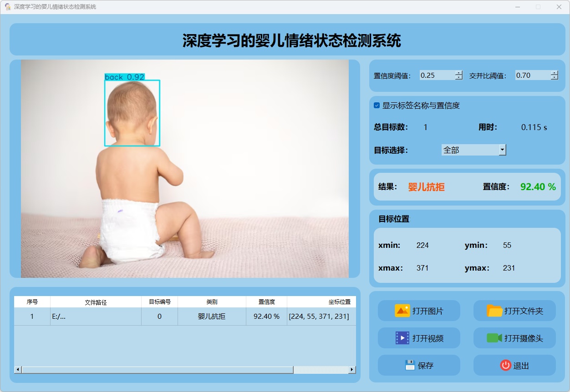
Task: Click the xmin value 224
Action: point(422,246)
